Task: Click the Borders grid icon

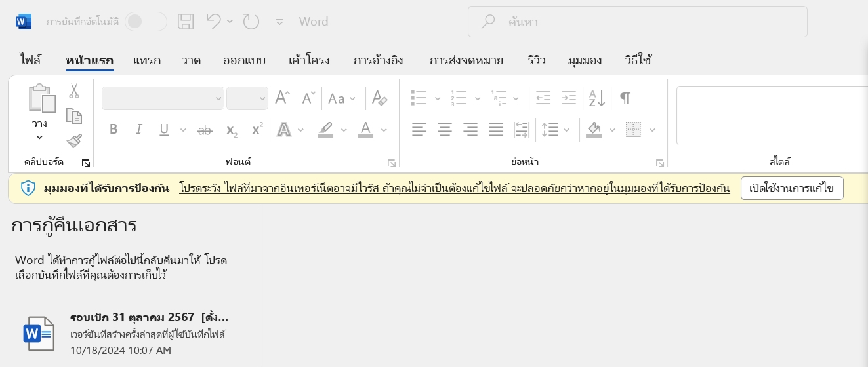Action: tap(633, 130)
